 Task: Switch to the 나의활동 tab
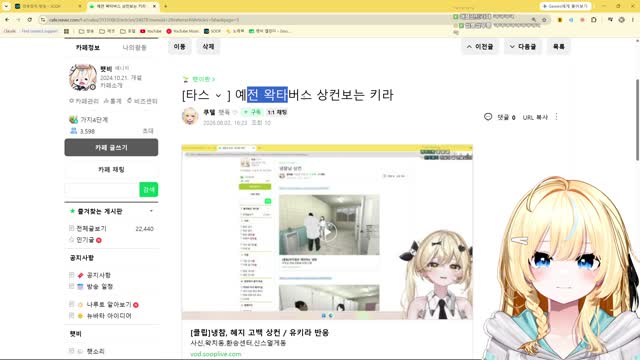pyautogui.click(x=135, y=47)
